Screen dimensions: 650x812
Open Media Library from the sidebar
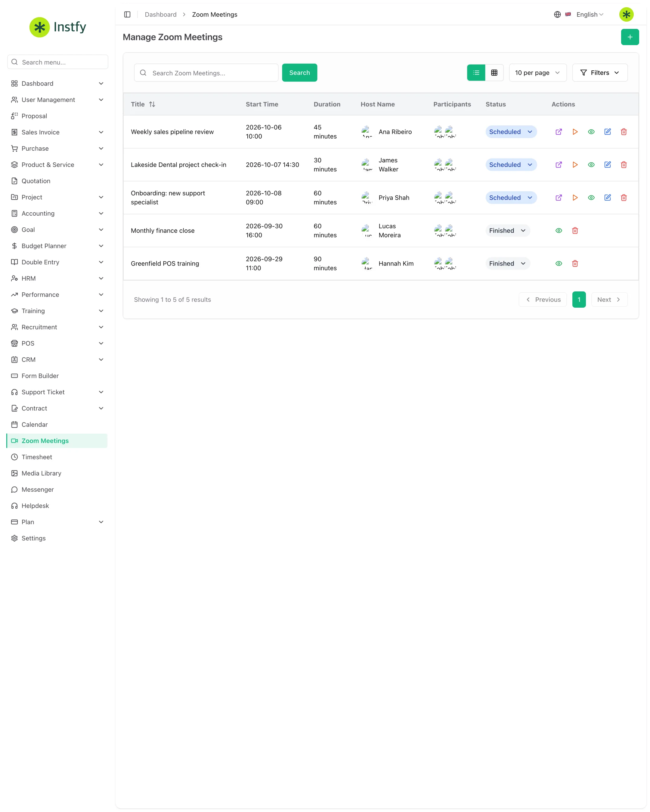click(57, 473)
